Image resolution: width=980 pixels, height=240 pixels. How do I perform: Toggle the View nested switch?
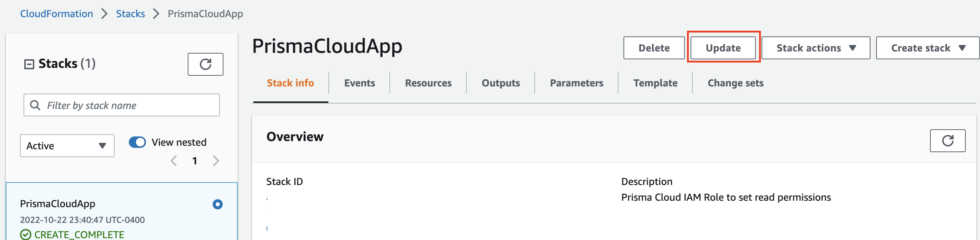point(137,142)
